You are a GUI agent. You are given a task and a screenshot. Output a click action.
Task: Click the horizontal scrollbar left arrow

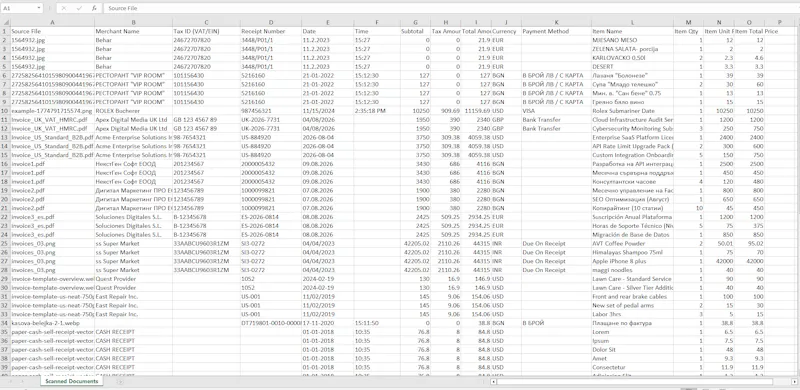coord(493,381)
